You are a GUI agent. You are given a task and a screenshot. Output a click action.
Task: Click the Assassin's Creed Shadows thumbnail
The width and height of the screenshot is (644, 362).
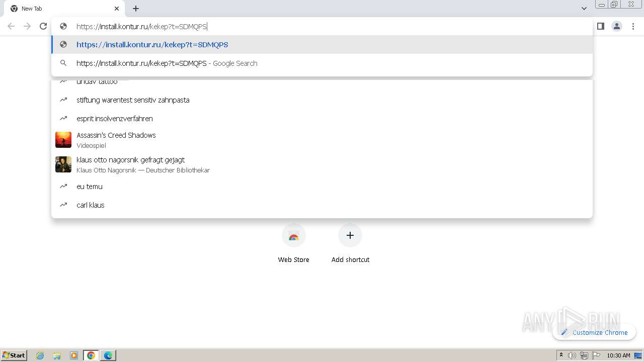pos(63,140)
